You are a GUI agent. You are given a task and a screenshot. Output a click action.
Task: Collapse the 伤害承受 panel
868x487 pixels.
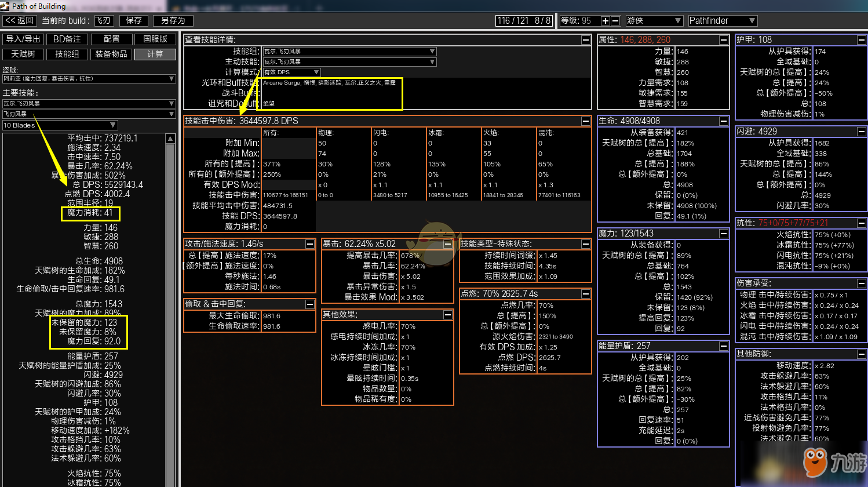point(862,283)
